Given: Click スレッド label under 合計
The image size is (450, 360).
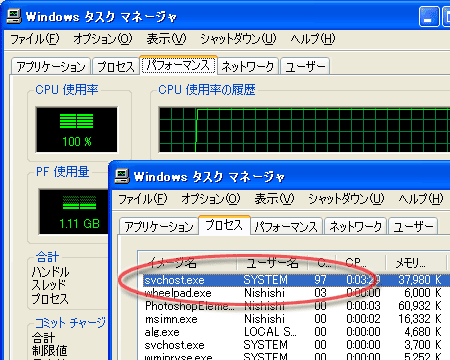Looking at the screenshot, I should pyautogui.click(x=49, y=285).
